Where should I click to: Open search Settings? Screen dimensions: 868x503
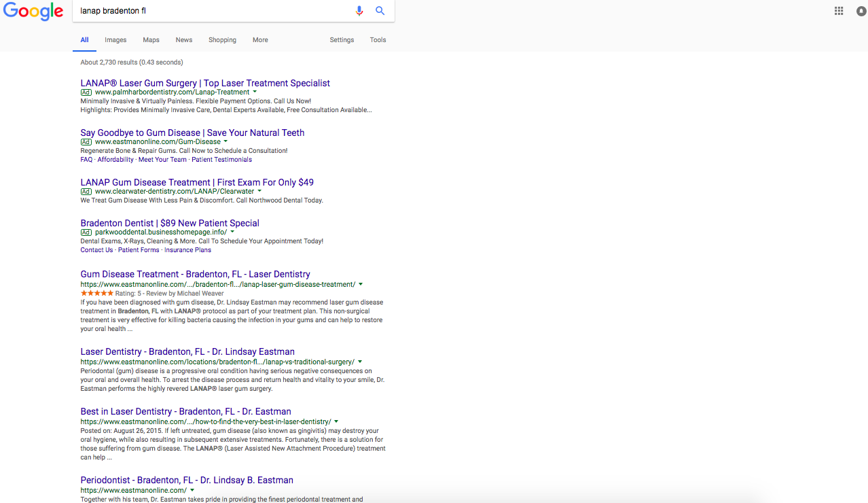pos(342,40)
